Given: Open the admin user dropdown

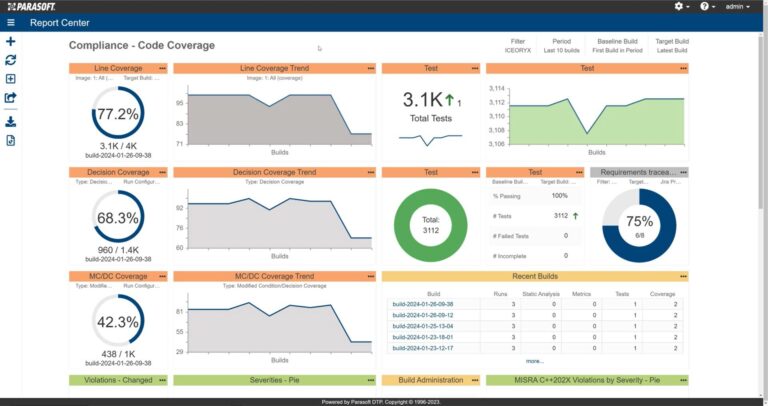Looking at the screenshot, I should click(x=740, y=6).
